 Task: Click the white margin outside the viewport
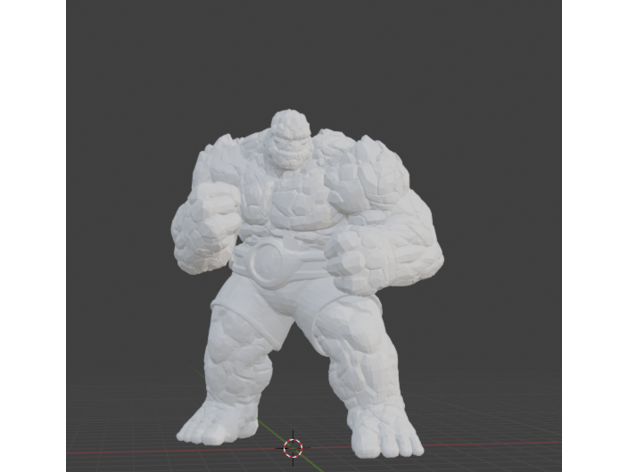30,236
